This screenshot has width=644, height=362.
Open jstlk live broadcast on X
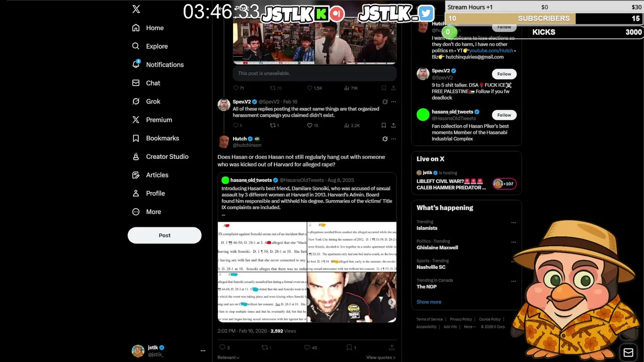coord(466,180)
